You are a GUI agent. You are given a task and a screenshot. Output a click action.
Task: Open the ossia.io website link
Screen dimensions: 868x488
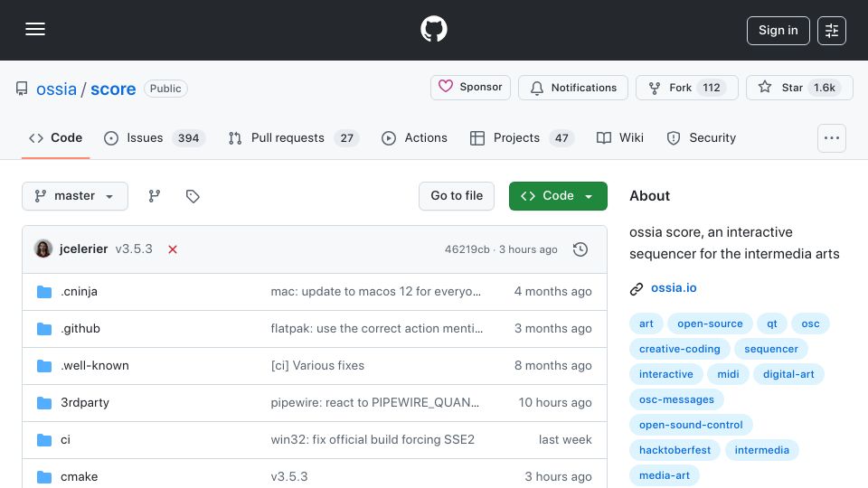[674, 288]
